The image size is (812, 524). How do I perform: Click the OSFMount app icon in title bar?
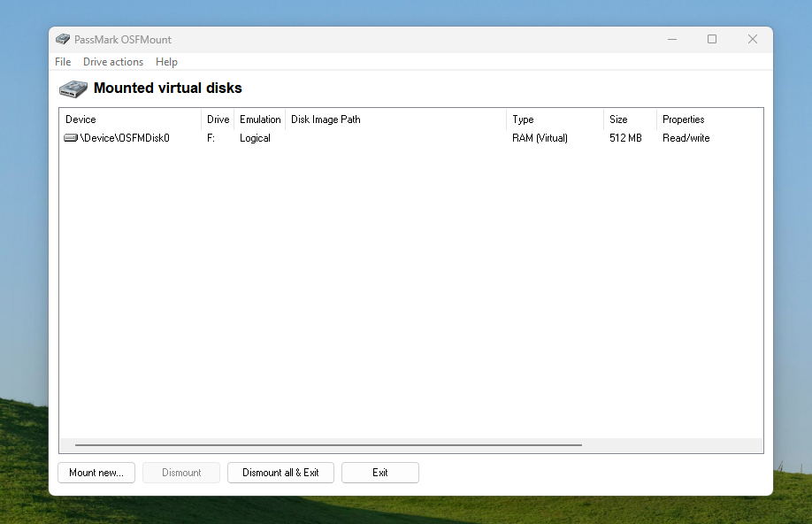(63, 39)
